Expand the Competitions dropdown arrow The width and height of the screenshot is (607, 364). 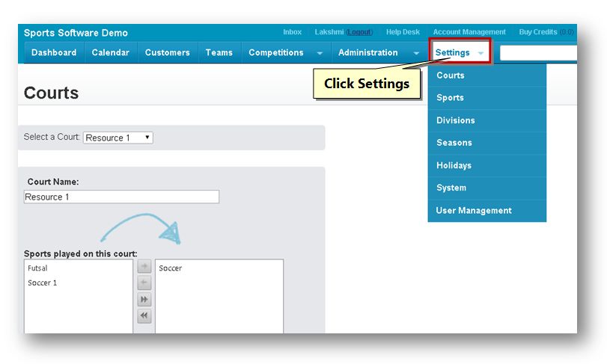pos(320,53)
